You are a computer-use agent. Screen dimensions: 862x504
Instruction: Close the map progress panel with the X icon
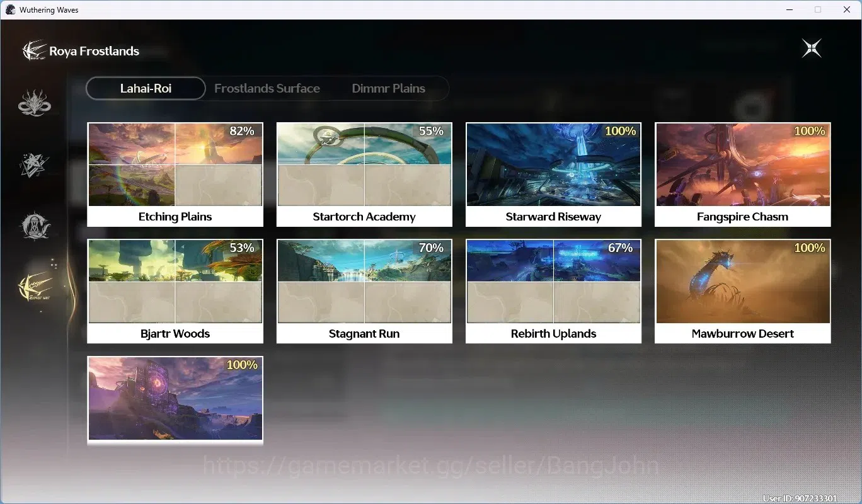(812, 49)
